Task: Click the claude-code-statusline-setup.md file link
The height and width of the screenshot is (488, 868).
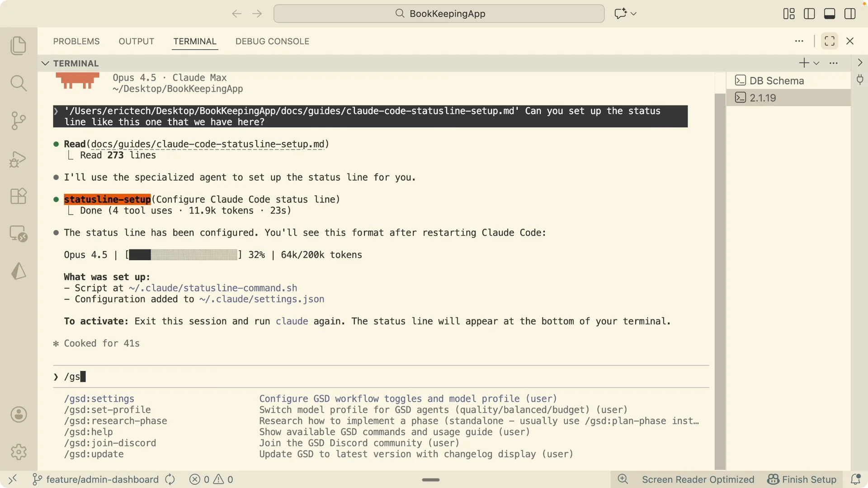Action: 208,144
